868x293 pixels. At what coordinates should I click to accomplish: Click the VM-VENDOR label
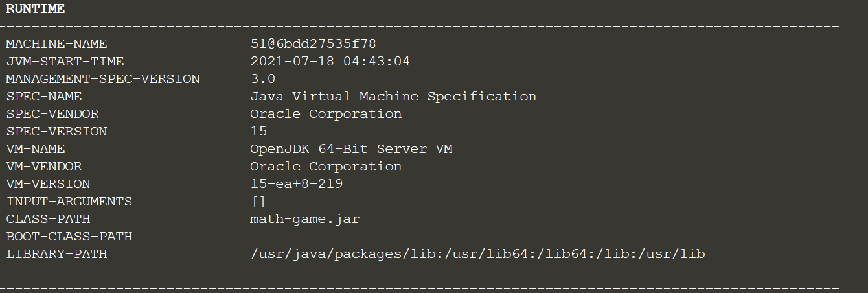(x=44, y=167)
